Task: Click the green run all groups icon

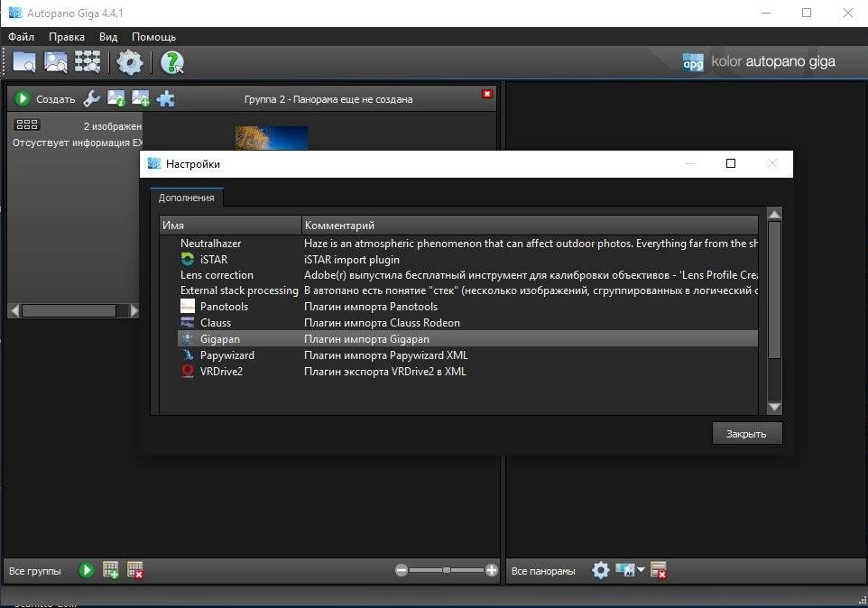Action: (x=87, y=570)
